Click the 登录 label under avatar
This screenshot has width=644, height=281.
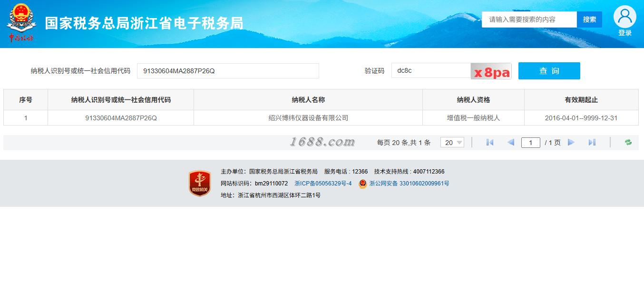point(625,33)
